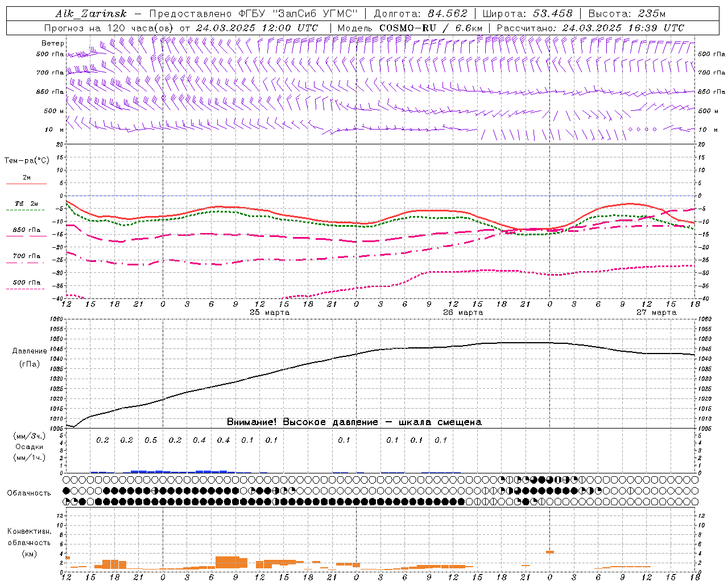The image size is (728, 582).
Task: Click the 1060 value on left pressure axis
Action: pos(56,319)
